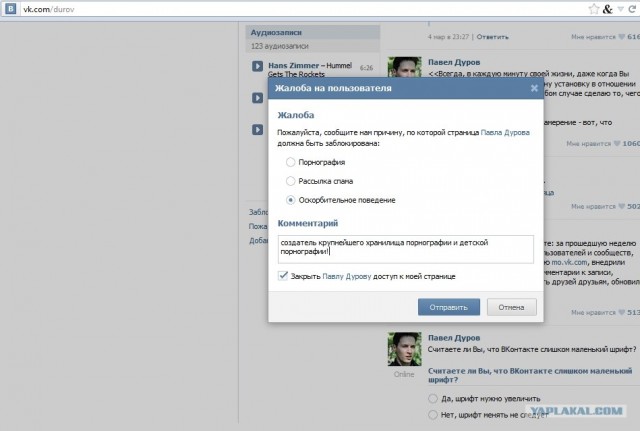
Task: Open the poll title link about маленький шрифт
Action: click(x=530, y=375)
